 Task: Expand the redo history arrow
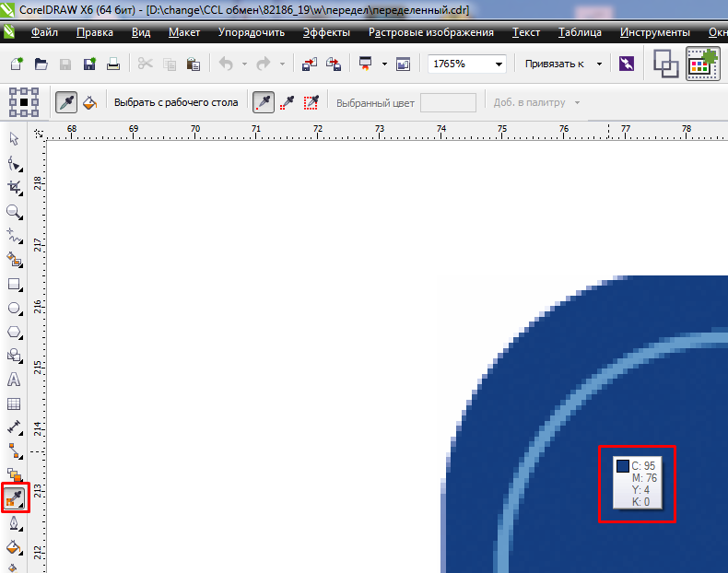282,64
